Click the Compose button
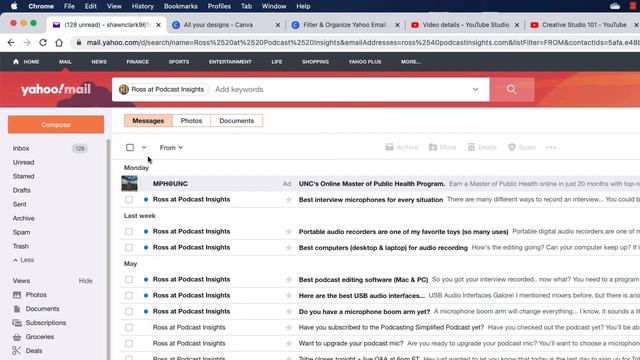640x360 pixels. click(x=56, y=124)
